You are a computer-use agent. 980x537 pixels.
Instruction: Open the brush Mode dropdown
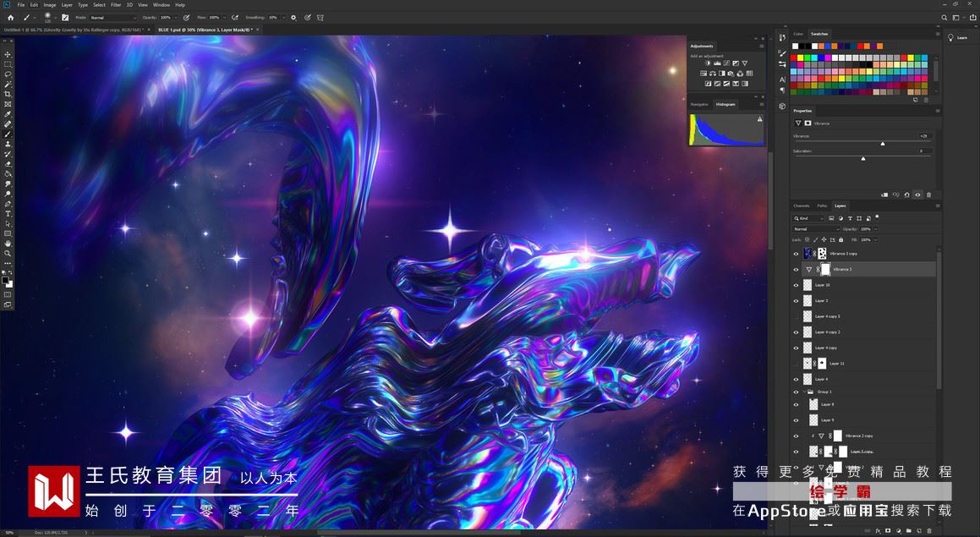click(x=113, y=18)
